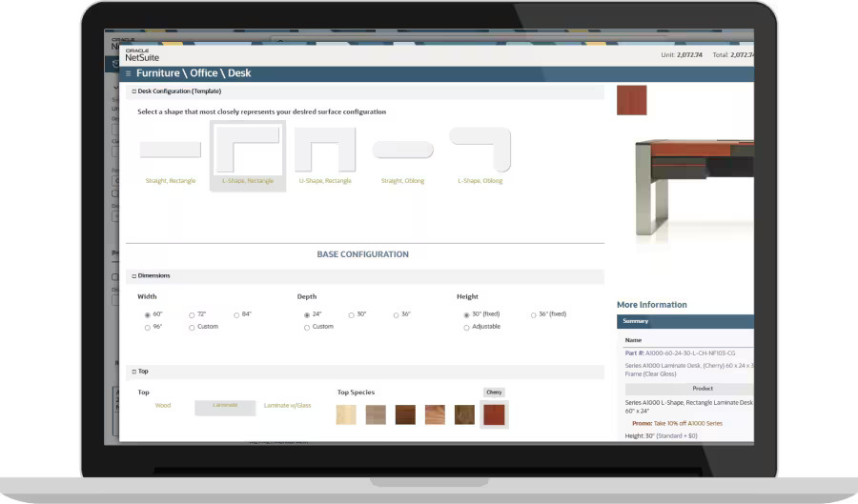858x504 pixels.
Task: Click the BASE CONFIGURATION heading
Action: 363,254
